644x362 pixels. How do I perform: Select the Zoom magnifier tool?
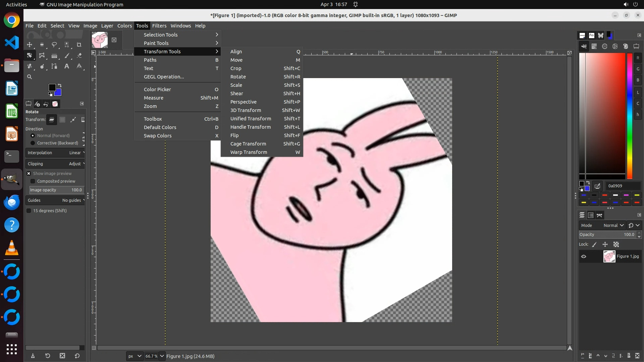[30, 77]
